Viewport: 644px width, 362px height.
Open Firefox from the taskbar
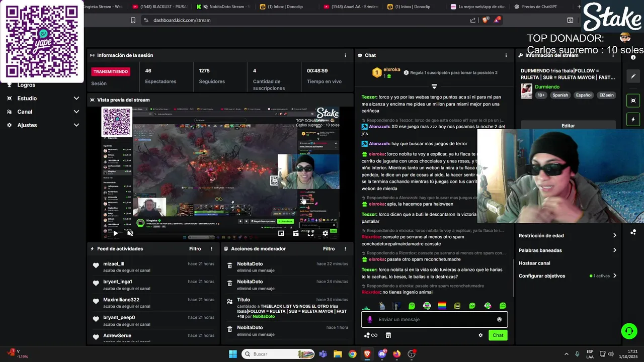click(397, 354)
